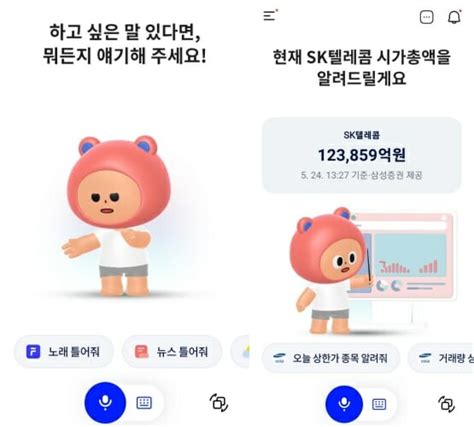This screenshot has height=427, width=474.
Task: Open the notification bell
Action: coord(454,17)
